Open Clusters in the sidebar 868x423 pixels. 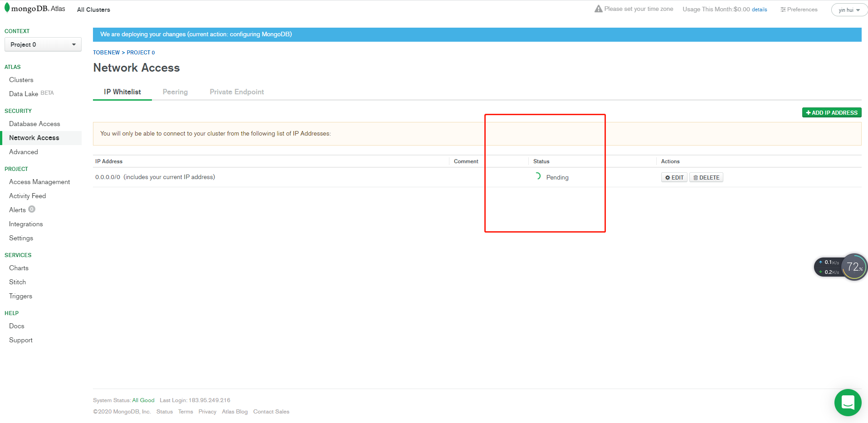point(21,80)
